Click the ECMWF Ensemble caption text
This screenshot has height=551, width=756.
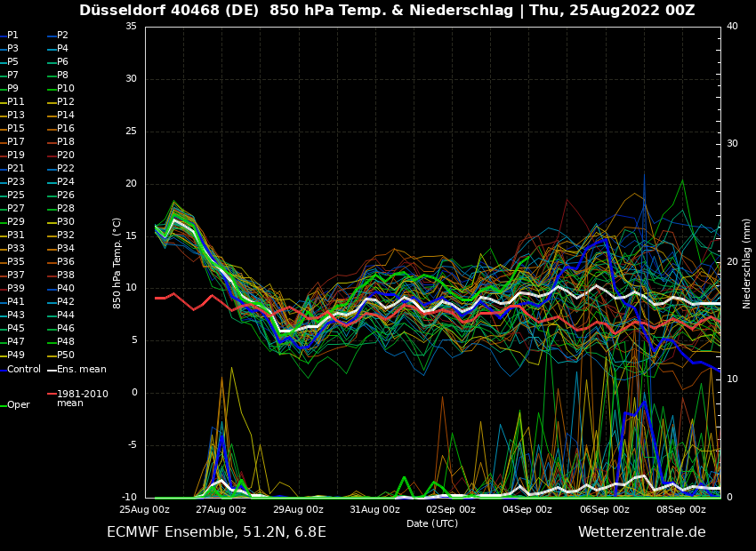[216, 531]
